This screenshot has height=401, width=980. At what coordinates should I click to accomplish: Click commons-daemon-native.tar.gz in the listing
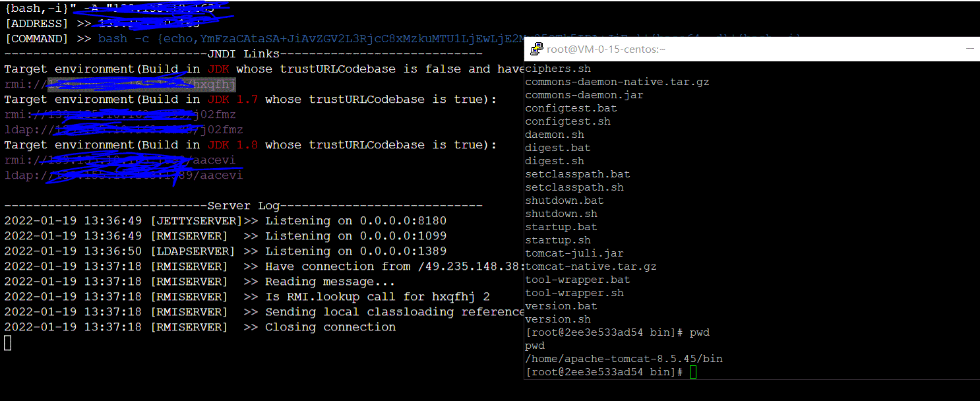click(617, 82)
